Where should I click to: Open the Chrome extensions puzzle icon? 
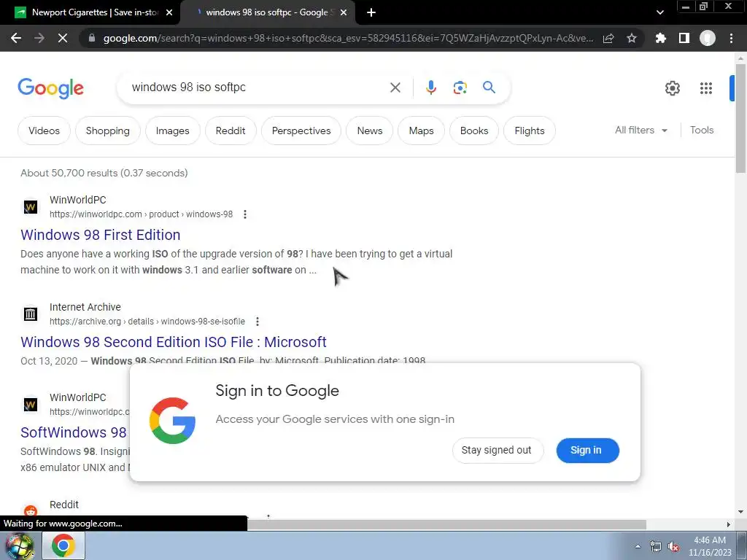click(x=660, y=38)
